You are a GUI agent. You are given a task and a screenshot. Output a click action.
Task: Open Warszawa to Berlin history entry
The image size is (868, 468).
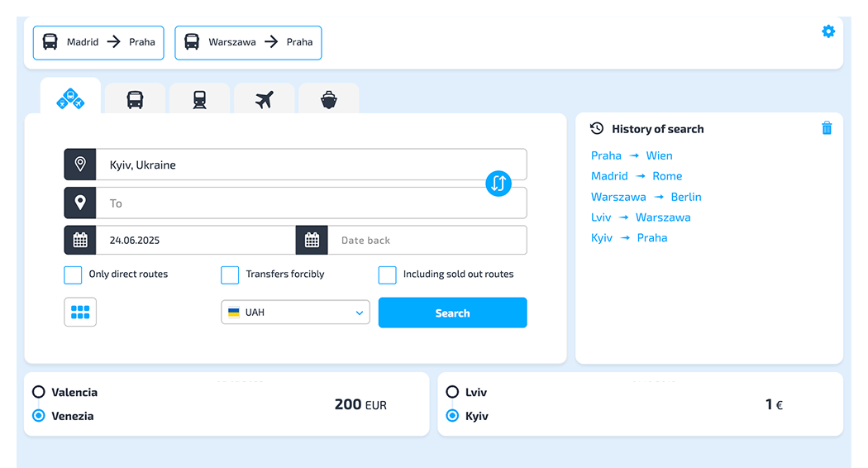646,197
